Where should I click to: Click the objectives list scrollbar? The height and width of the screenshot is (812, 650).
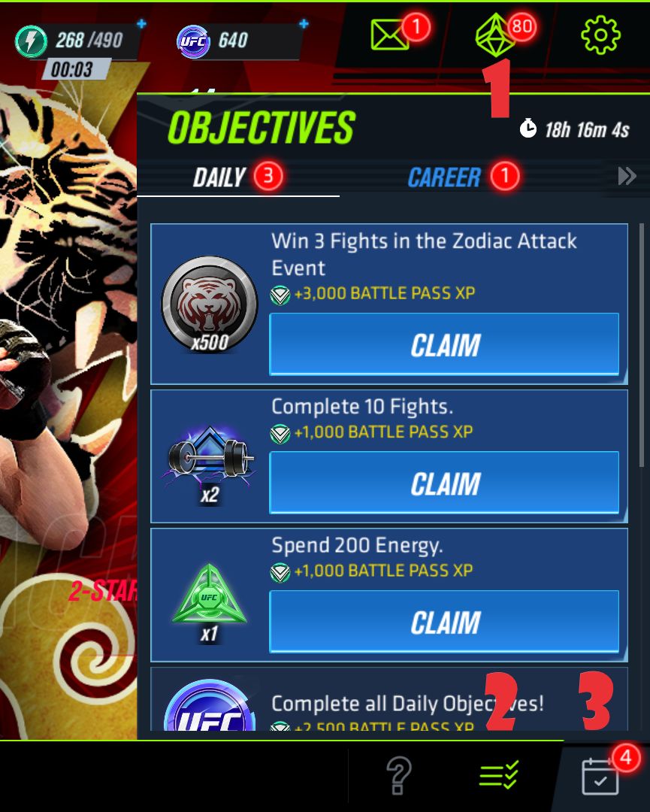click(642, 344)
